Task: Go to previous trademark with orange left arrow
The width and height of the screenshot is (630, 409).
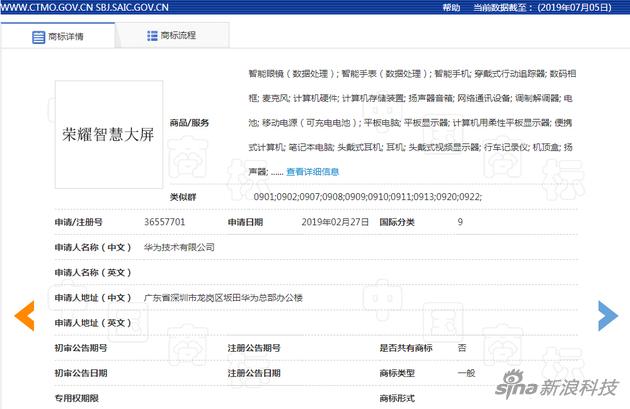Action: (24, 315)
